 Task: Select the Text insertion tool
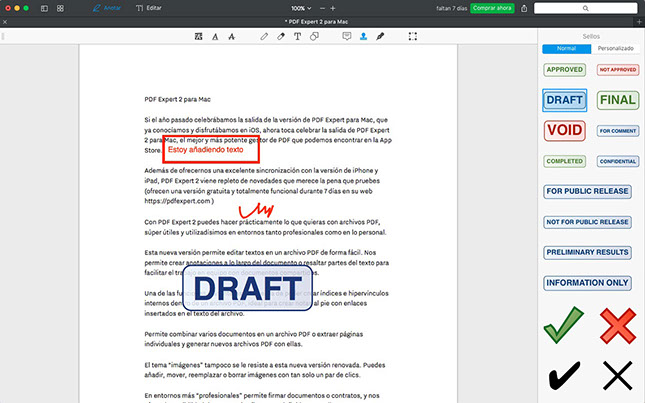298,36
